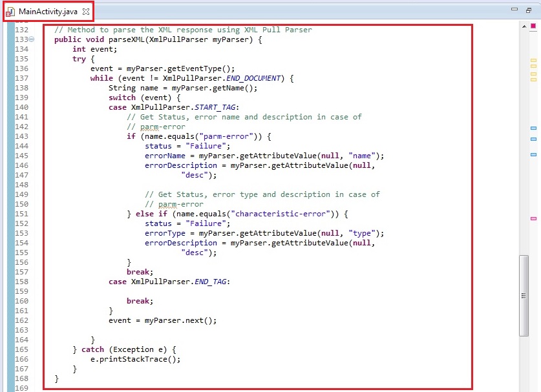Image resolution: width=541 pixels, height=392 pixels.
Task: Select the MainActivity.java tab
Action: [47, 11]
